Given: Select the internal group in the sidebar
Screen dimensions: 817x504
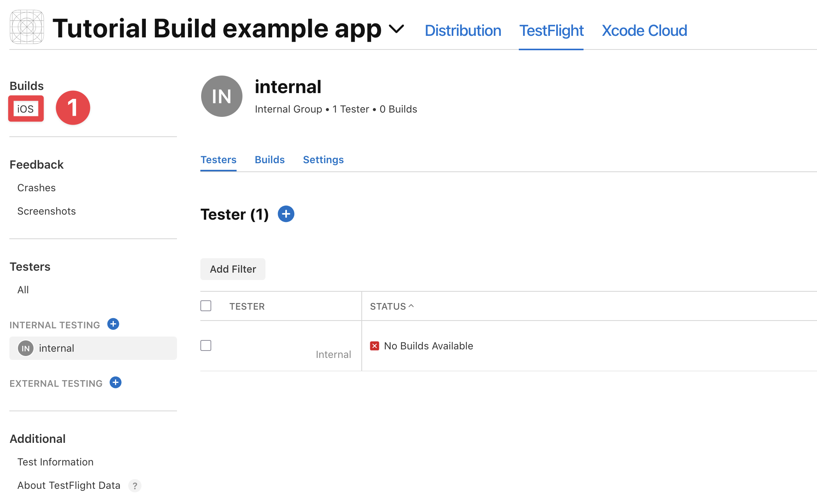Looking at the screenshot, I should click(57, 348).
